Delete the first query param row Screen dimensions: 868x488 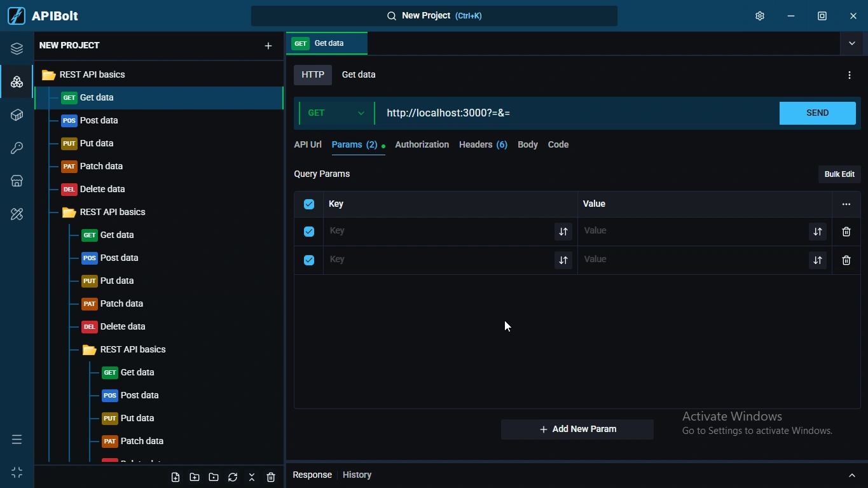point(846,232)
